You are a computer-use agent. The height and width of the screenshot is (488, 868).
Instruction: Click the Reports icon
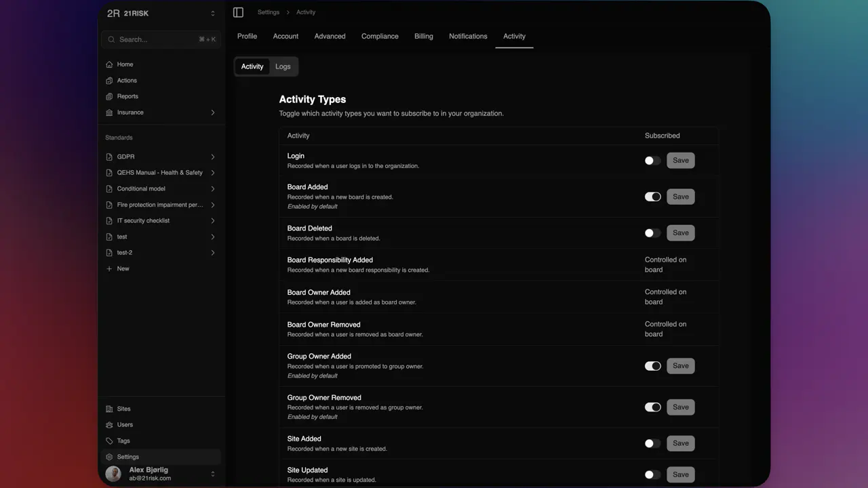pos(109,96)
